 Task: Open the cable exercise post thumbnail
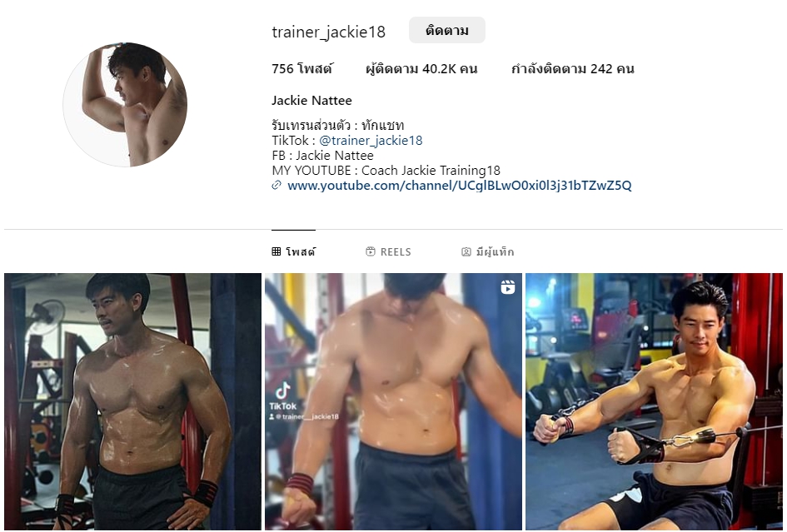(x=654, y=401)
